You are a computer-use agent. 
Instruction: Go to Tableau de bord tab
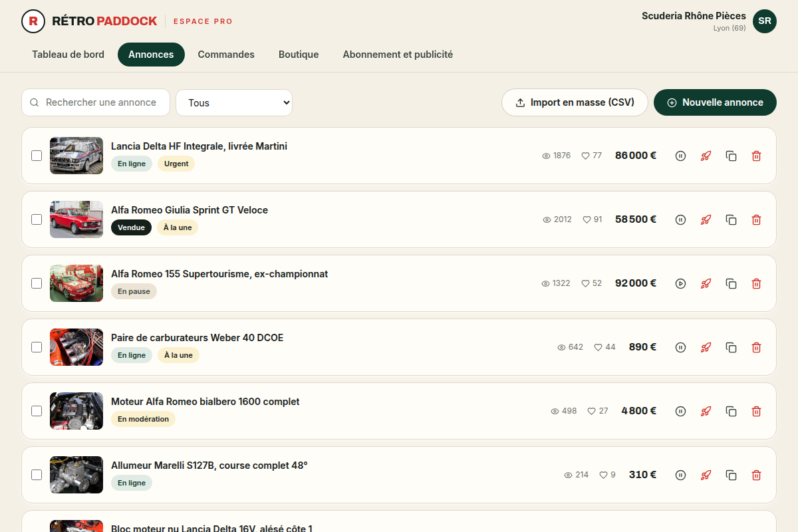click(x=68, y=55)
